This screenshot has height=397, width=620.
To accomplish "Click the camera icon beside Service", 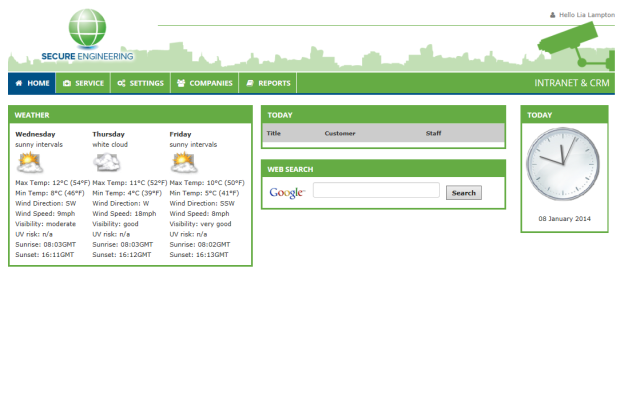I will (x=67, y=83).
